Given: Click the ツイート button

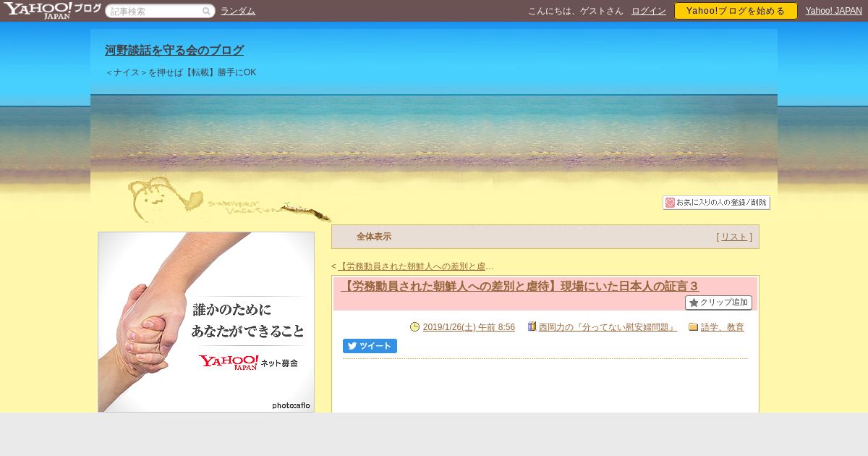Looking at the screenshot, I should (370, 346).
